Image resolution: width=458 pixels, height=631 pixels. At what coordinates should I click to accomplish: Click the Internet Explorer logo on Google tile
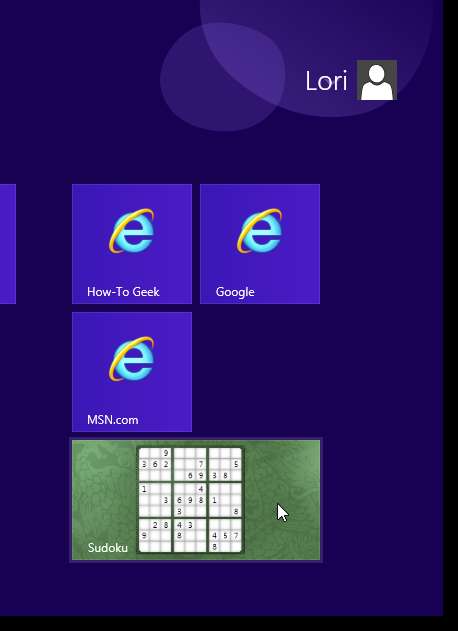click(x=260, y=231)
